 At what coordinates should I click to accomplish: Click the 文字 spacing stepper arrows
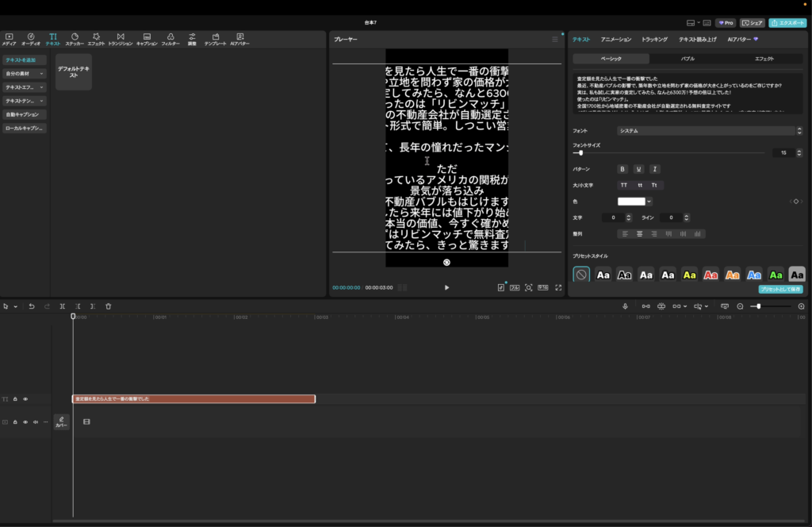629,217
